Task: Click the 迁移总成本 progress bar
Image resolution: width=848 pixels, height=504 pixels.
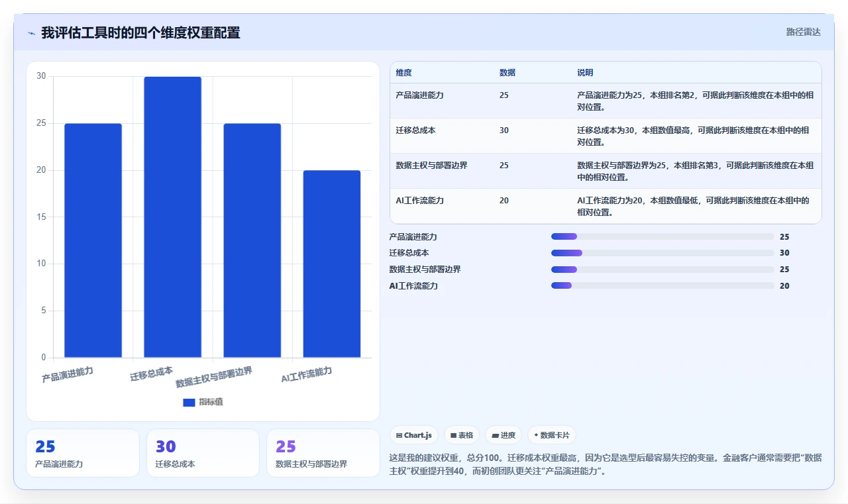Action: click(x=662, y=253)
